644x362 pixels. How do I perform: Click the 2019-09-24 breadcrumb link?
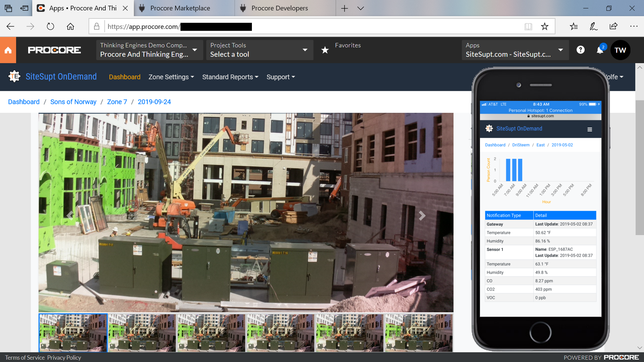[x=154, y=102]
